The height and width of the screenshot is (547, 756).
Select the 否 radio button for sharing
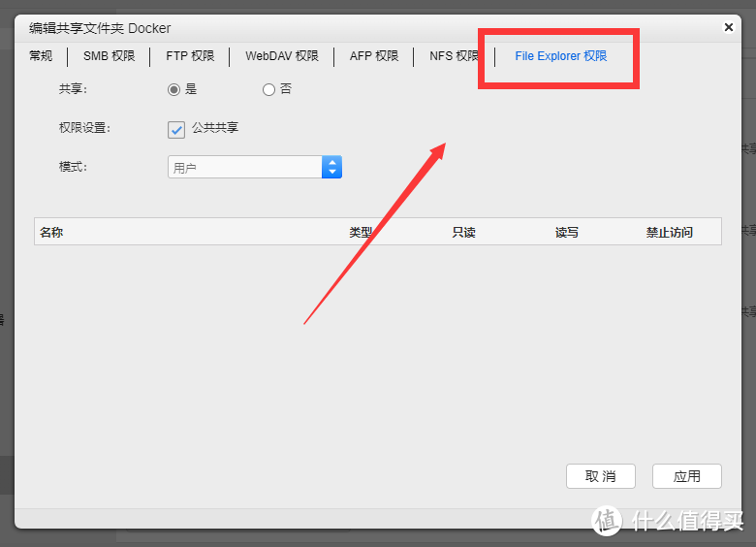[268, 90]
